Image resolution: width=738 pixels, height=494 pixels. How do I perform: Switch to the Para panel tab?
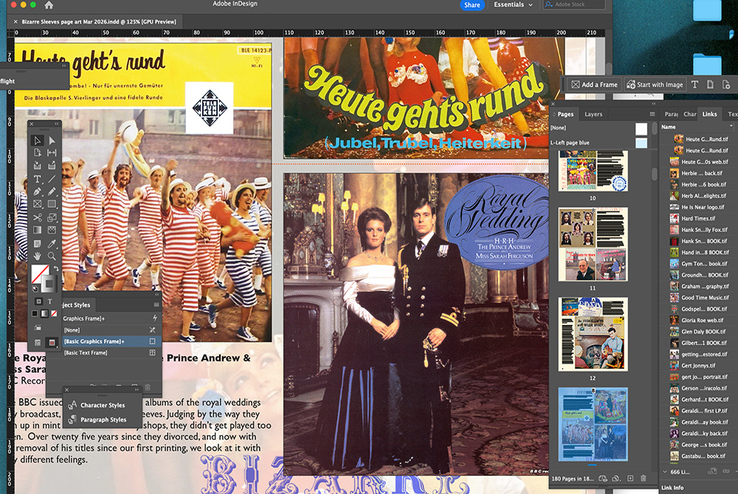(671, 114)
